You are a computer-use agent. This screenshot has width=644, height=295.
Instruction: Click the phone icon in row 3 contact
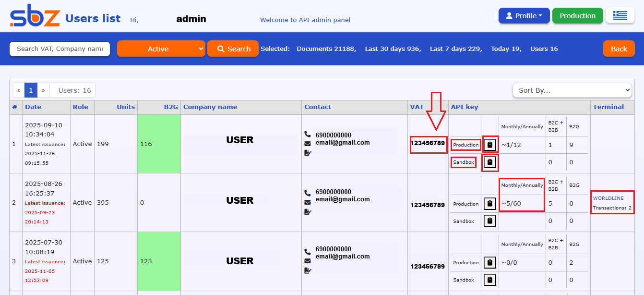tap(308, 252)
